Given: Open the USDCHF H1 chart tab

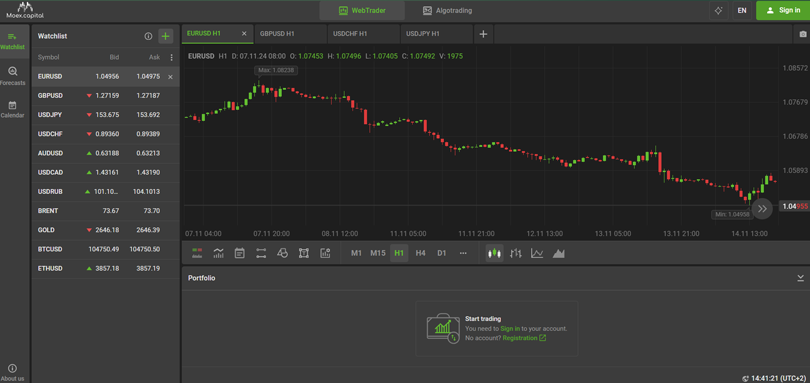Looking at the screenshot, I should pos(364,34).
